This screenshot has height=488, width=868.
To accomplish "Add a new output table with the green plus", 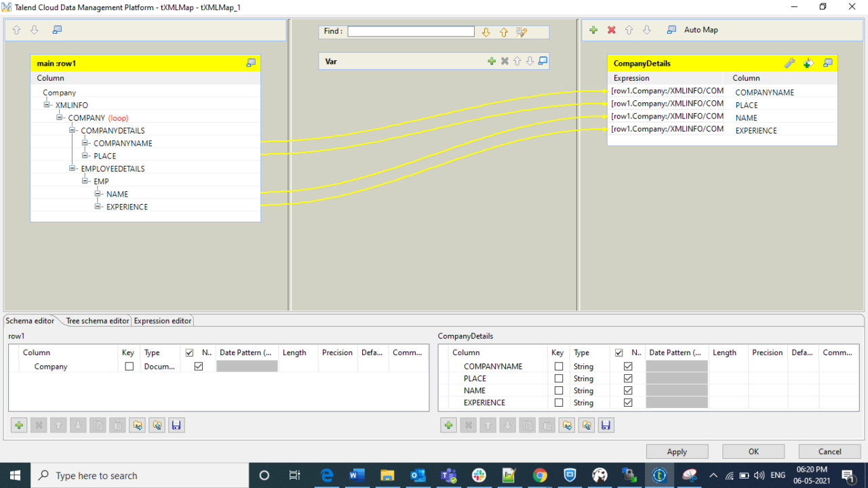I will point(593,29).
